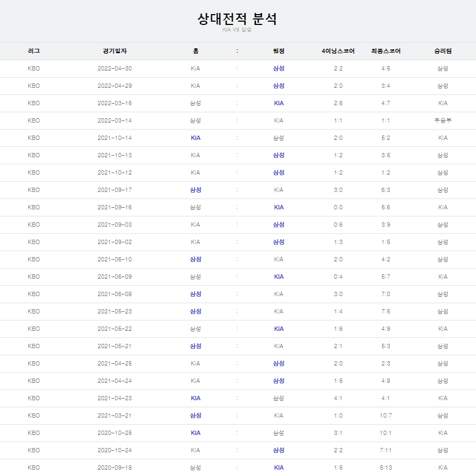Select the "무승부" result cell
476x474 pixels.
tap(443, 120)
